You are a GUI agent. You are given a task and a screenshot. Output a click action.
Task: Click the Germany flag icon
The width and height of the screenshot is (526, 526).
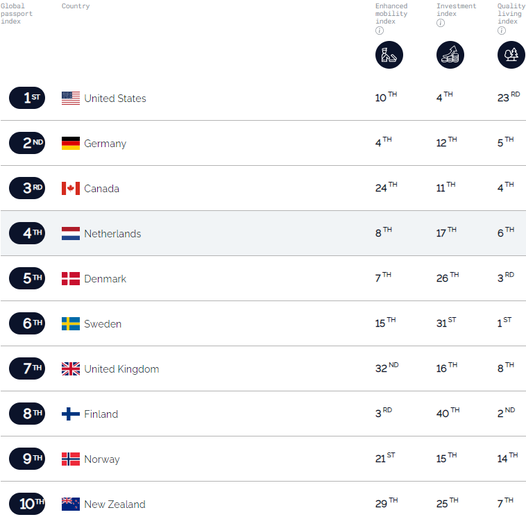click(x=71, y=143)
